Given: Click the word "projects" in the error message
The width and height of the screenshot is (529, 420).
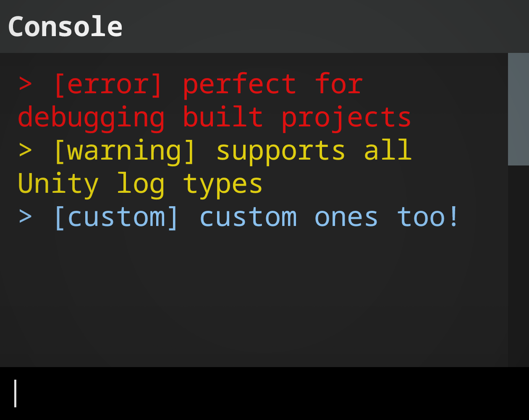Looking at the screenshot, I should (346, 117).
